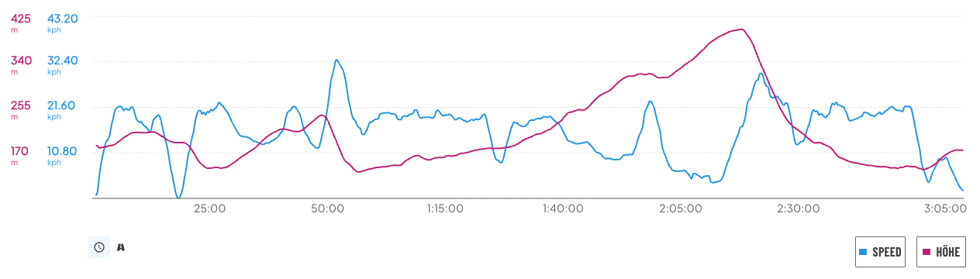Select the 25:00 time axis label

point(209,208)
